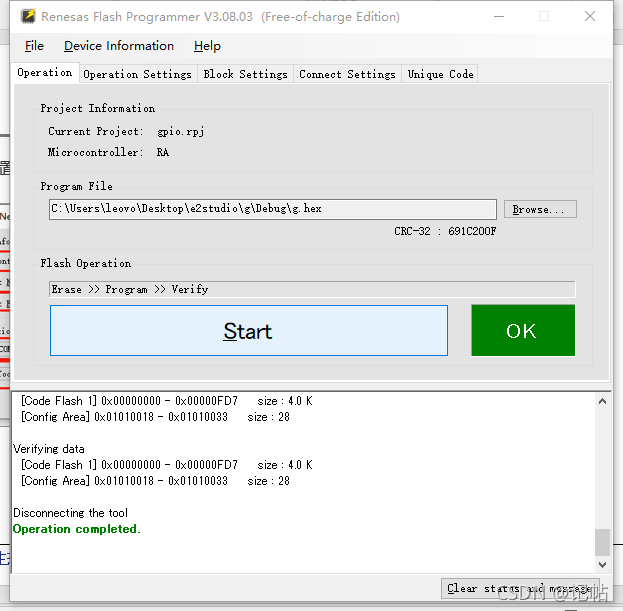Switch to the Block Settings tab
The width and height of the screenshot is (623, 611).
pos(245,74)
